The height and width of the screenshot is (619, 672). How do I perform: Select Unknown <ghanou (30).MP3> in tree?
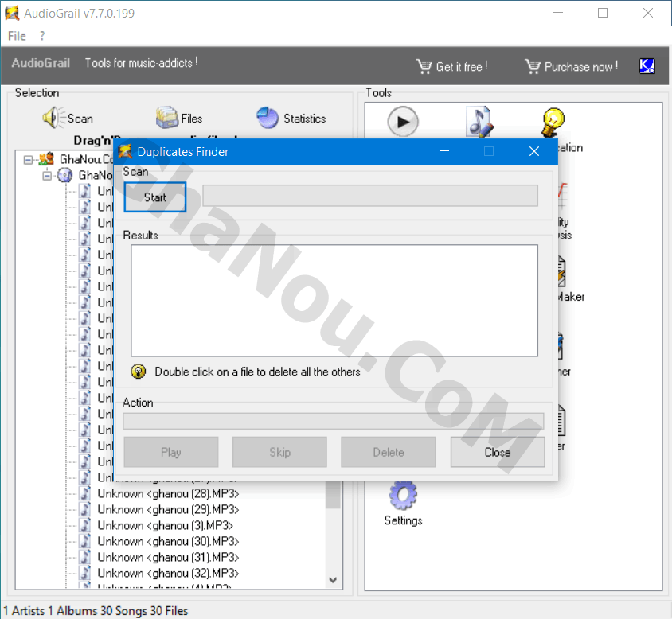(x=168, y=541)
